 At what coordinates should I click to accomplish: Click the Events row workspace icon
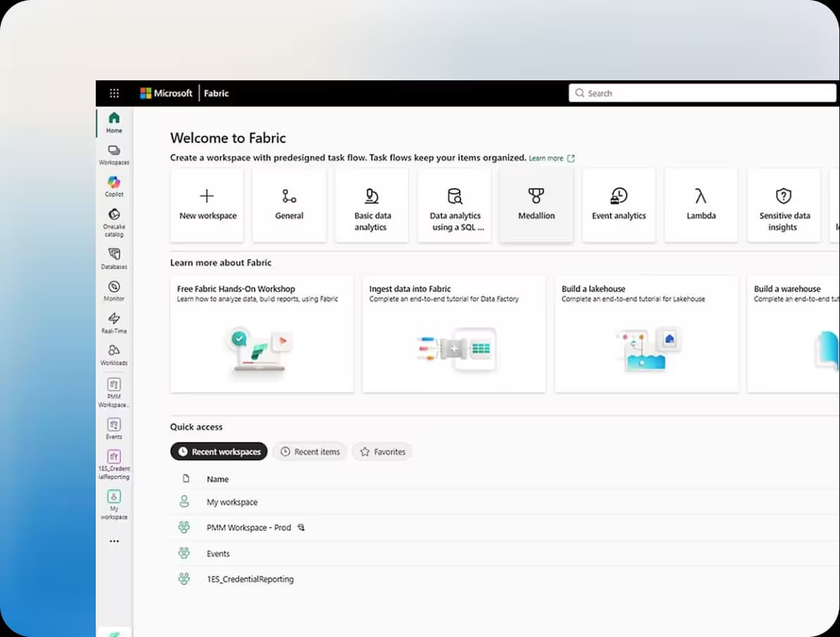[184, 553]
